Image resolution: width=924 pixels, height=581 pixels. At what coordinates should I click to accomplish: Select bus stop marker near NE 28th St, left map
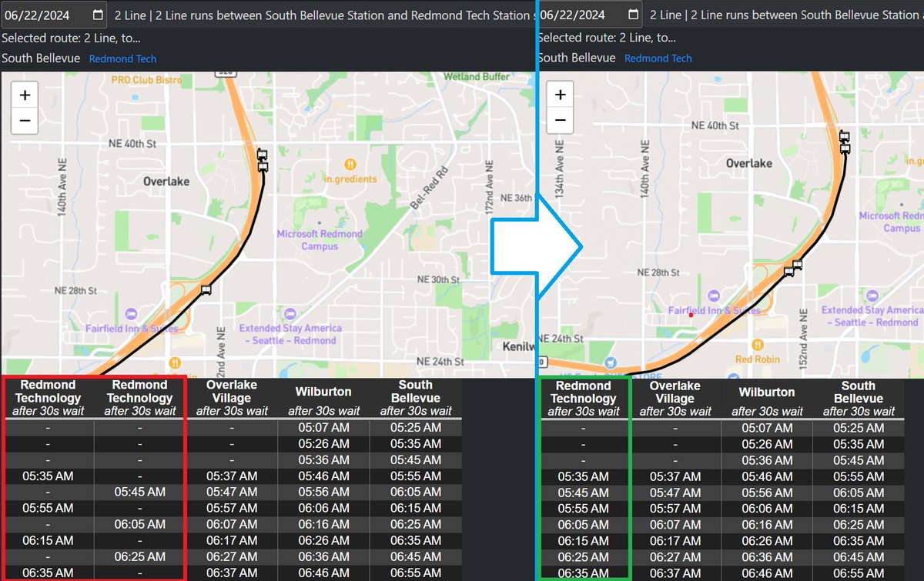(x=206, y=289)
